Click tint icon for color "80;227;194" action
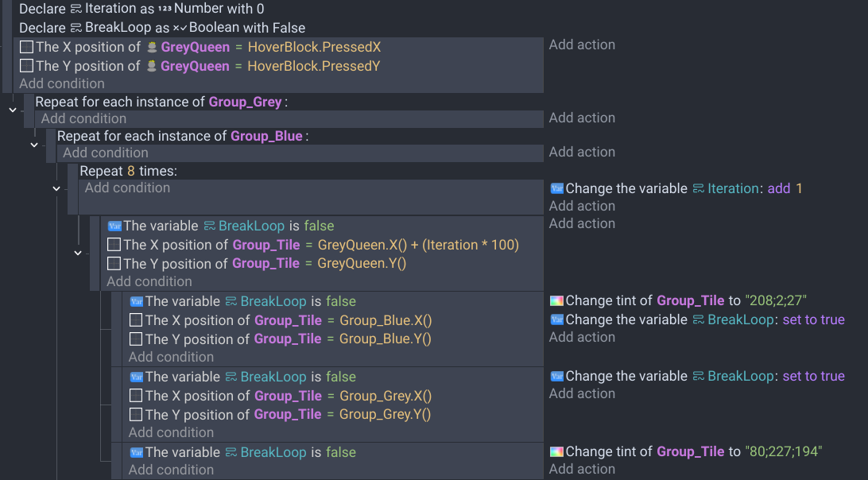This screenshot has height=480, width=868. tap(556, 451)
